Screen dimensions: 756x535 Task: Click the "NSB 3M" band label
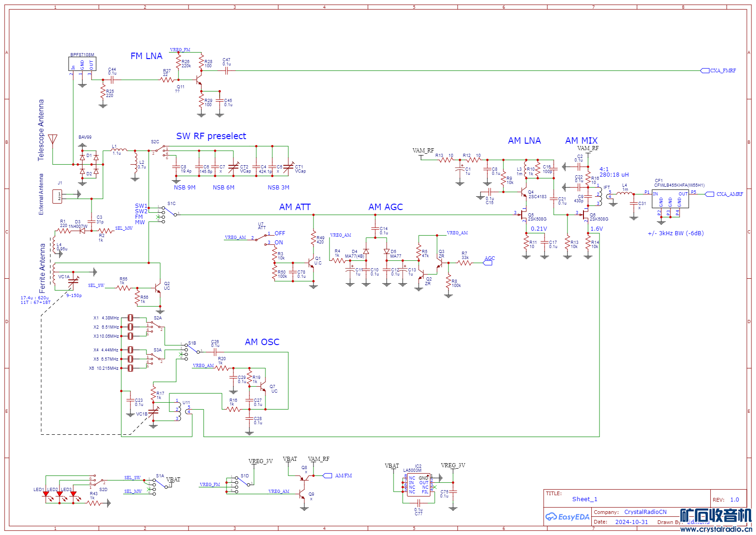278,187
